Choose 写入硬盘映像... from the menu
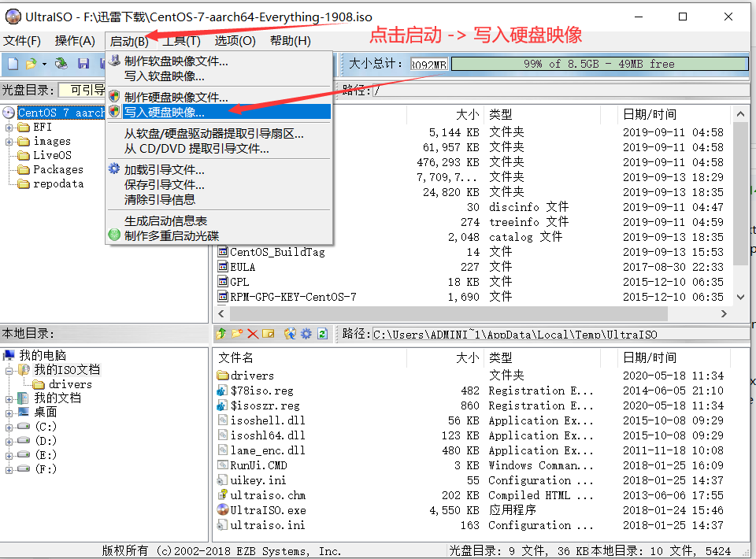Image resolution: width=756 pixels, height=559 pixels. 220,112
